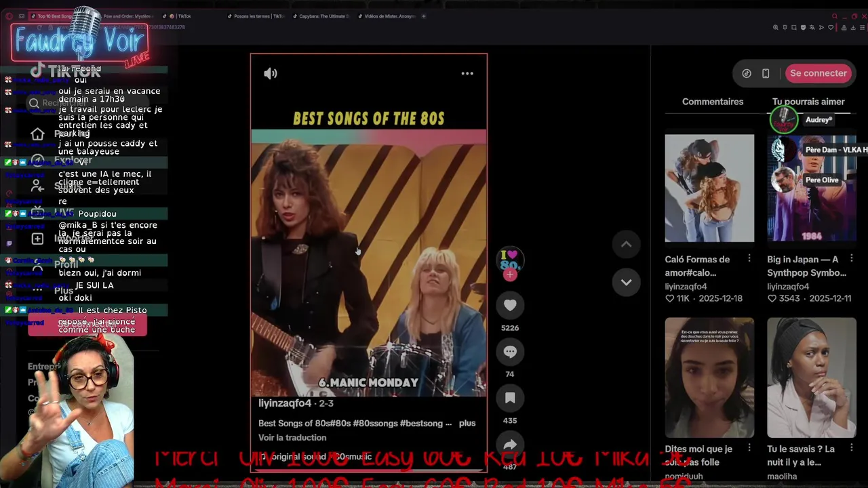868x488 pixels.
Task: Open the browser easy setup menu icon
Action: point(863,27)
